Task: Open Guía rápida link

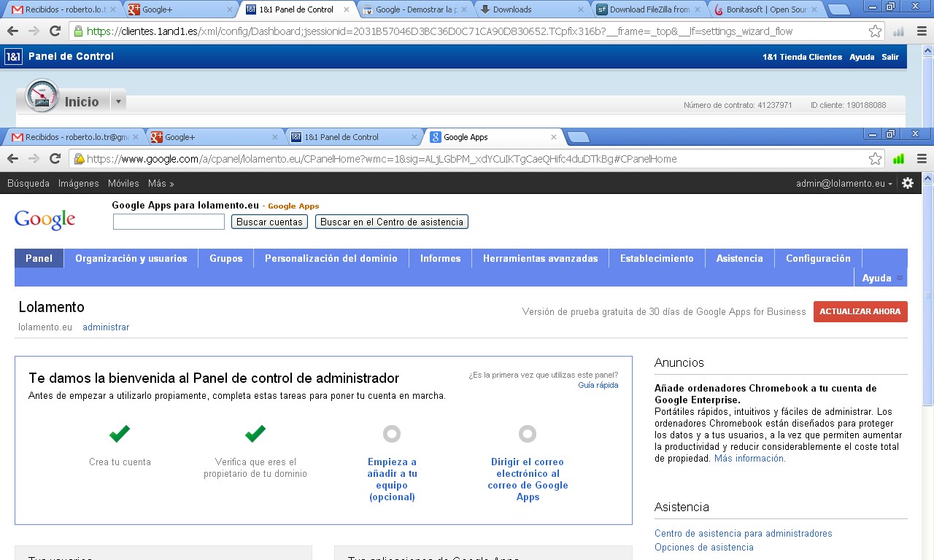Action: click(x=598, y=385)
